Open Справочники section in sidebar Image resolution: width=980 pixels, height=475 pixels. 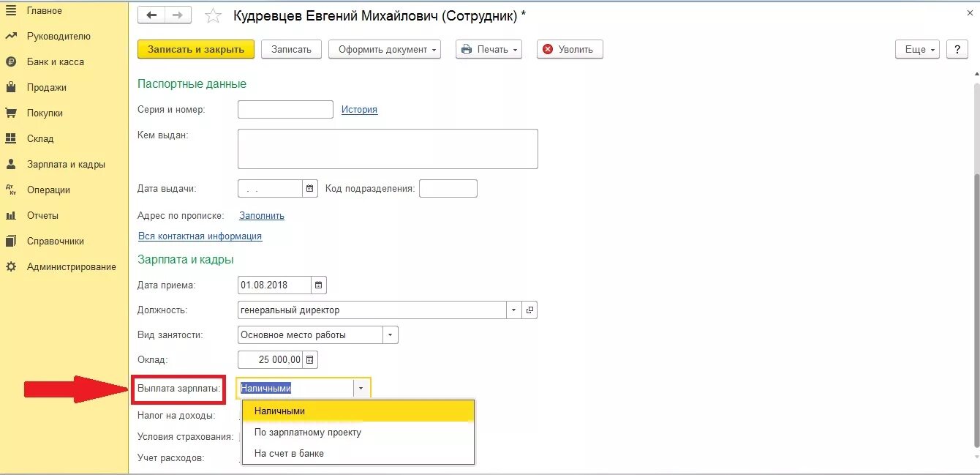coord(56,241)
